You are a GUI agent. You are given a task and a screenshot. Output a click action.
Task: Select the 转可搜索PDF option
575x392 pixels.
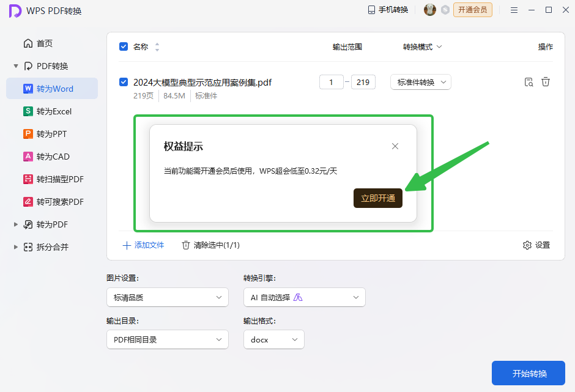tap(52, 202)
